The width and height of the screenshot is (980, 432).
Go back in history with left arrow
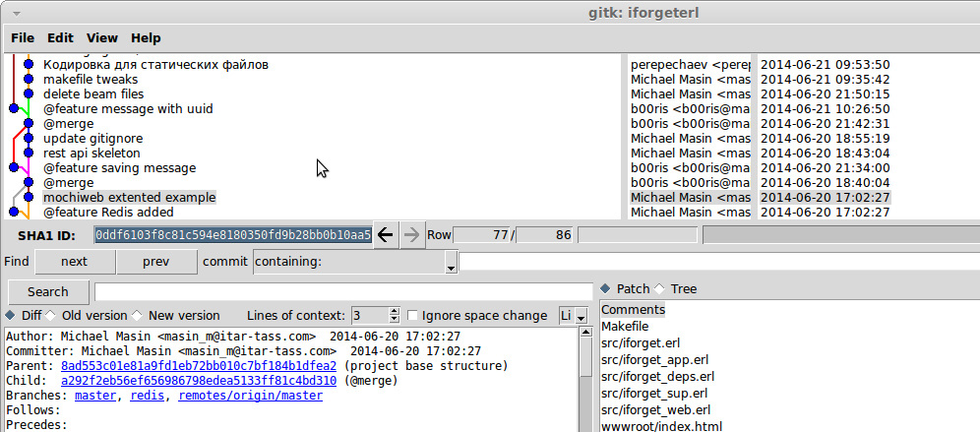386,235
